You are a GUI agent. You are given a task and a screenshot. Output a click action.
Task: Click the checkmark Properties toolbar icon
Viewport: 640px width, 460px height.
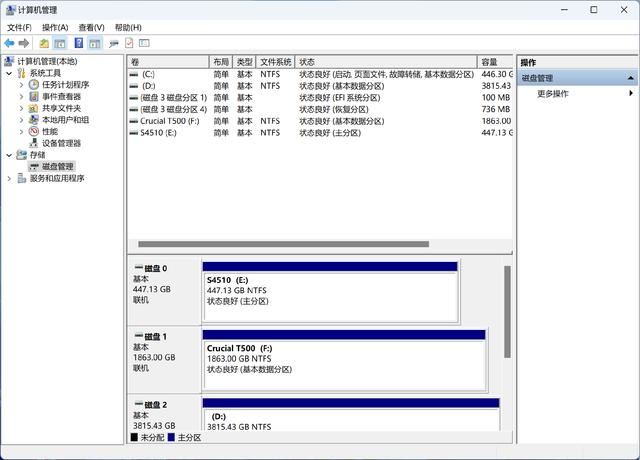pyautogui.click(x=128, y=44)
